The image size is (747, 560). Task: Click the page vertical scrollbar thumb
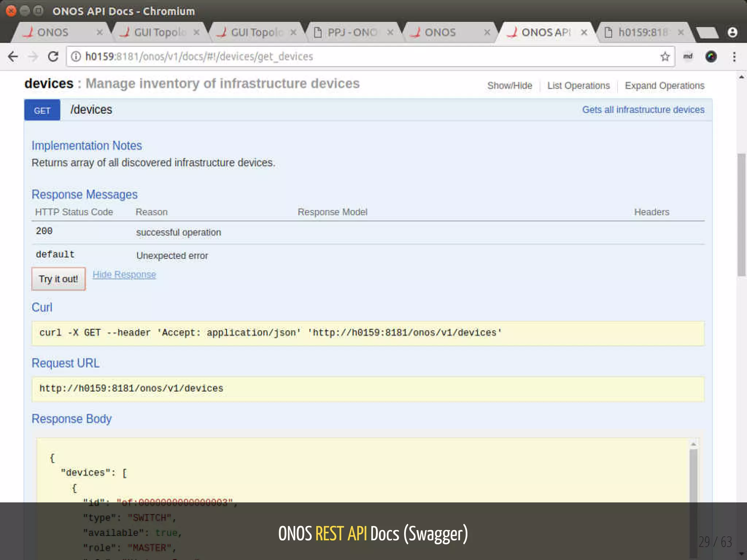[x=741, y=215]
